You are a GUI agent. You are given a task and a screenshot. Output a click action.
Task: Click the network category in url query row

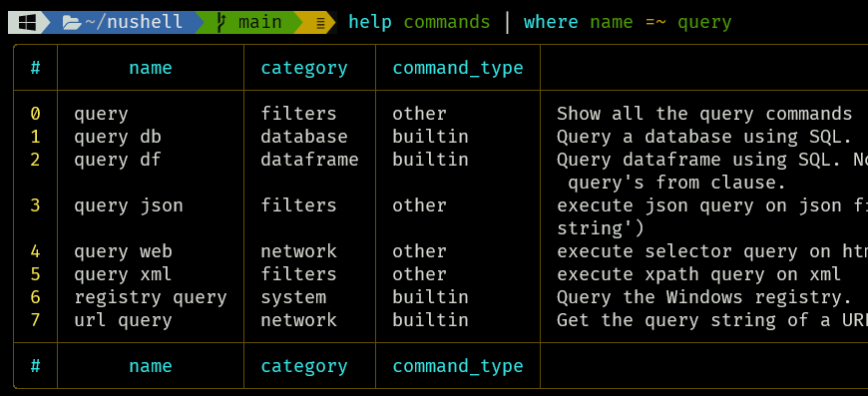(298, 320)
